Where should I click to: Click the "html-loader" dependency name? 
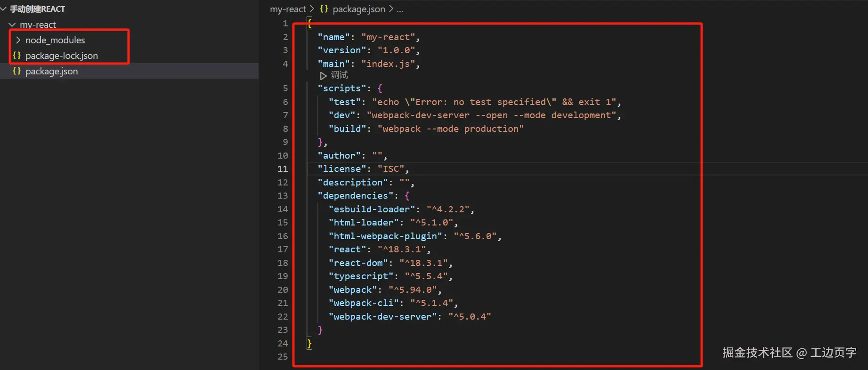pyautogui.click(x=364, y=223)
